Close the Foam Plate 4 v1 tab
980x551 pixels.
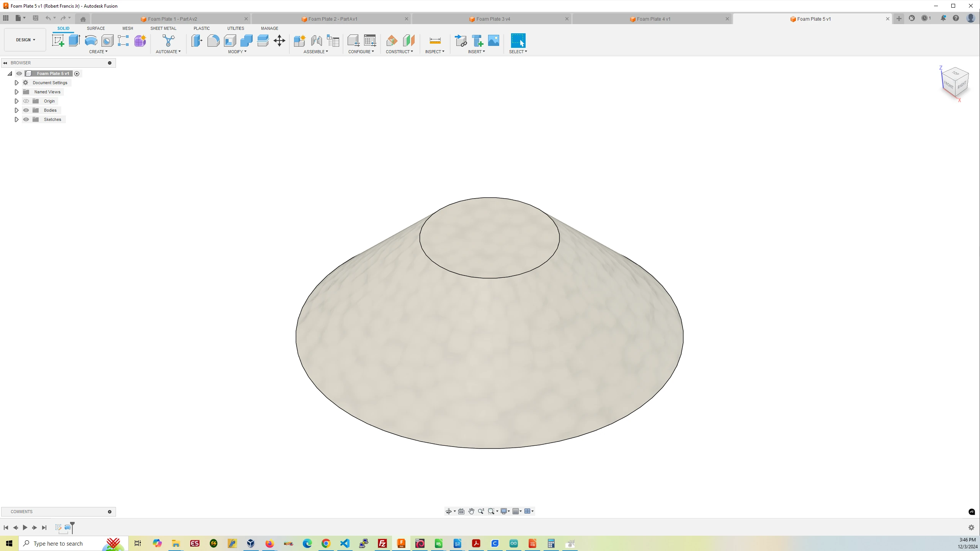pyautogui.click(x=727, y=19)
